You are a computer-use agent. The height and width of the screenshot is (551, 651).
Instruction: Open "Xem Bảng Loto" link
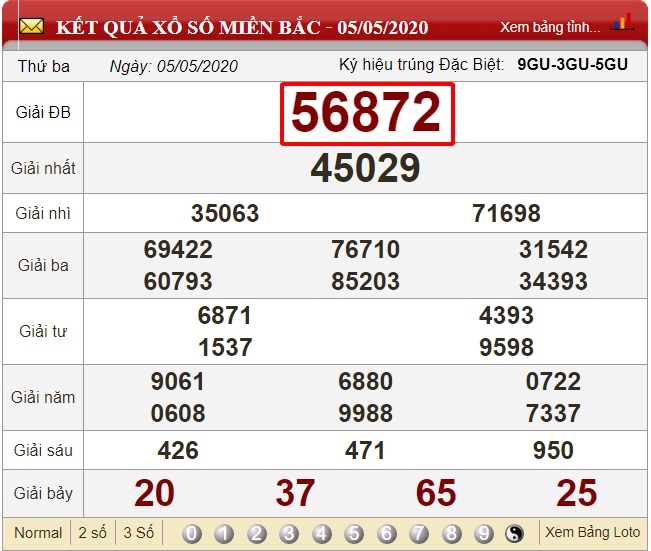coord(592,532)
